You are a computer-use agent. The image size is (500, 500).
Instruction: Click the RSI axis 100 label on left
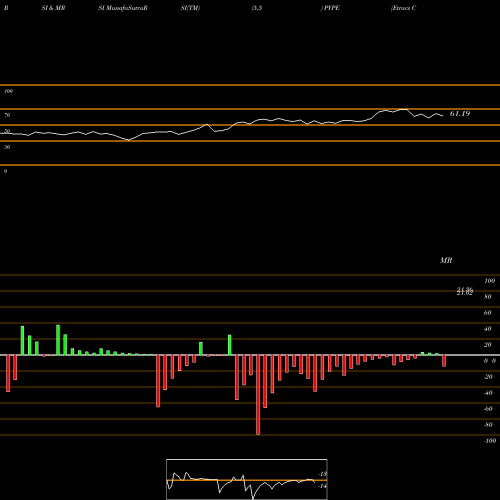tap(8, 91)
